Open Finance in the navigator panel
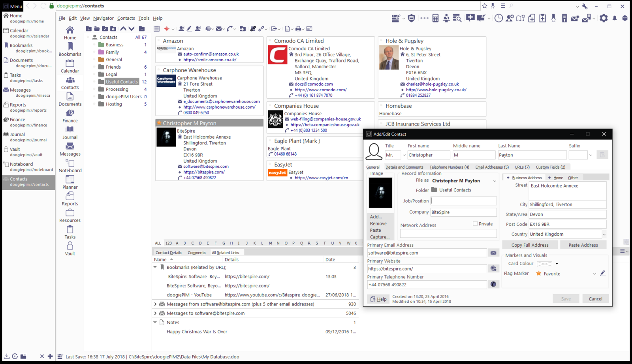 click(70, 116)
